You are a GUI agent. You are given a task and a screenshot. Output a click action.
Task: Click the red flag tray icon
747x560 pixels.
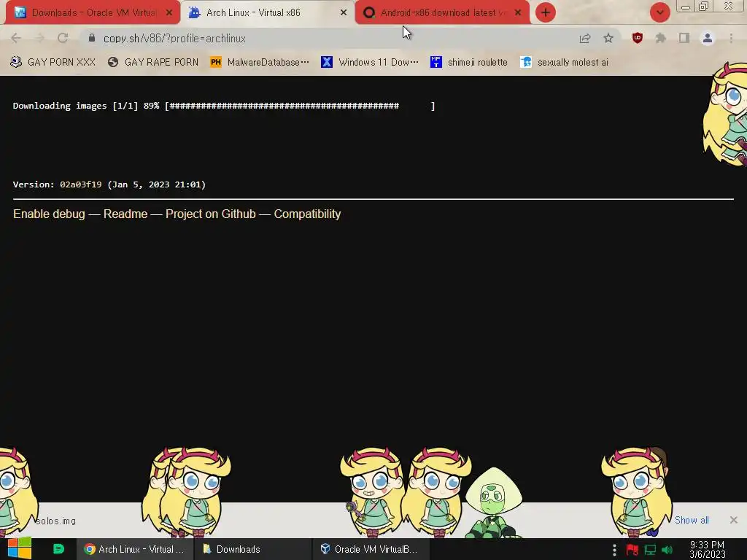point(632,550)
